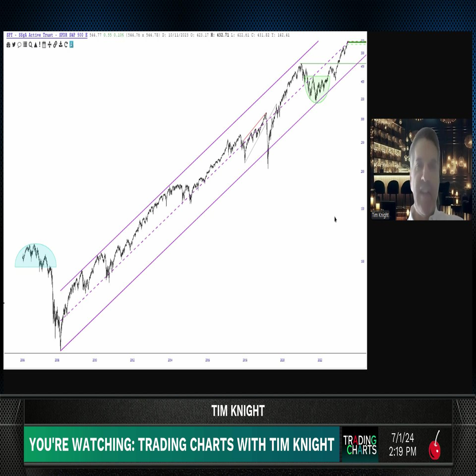Click the 2018 label on time axis
Image resolution: width=476 pixels, height=476 pixels.
[x=245, y=360]
